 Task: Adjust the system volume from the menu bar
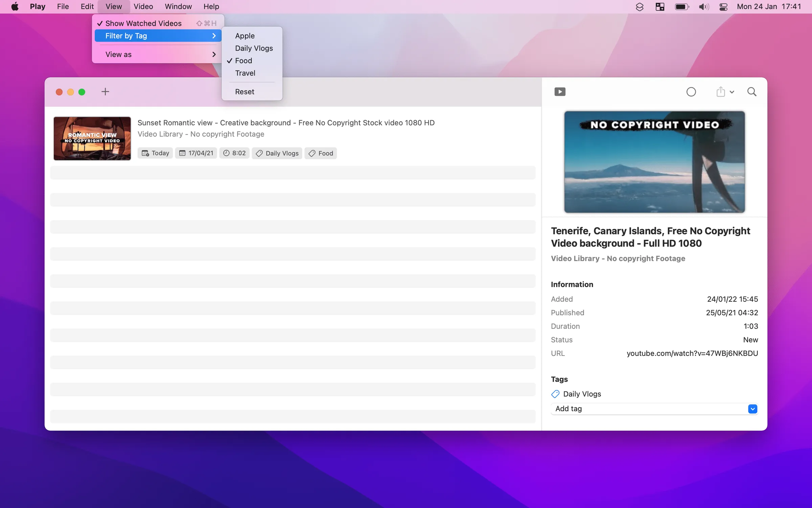point(704,6)
